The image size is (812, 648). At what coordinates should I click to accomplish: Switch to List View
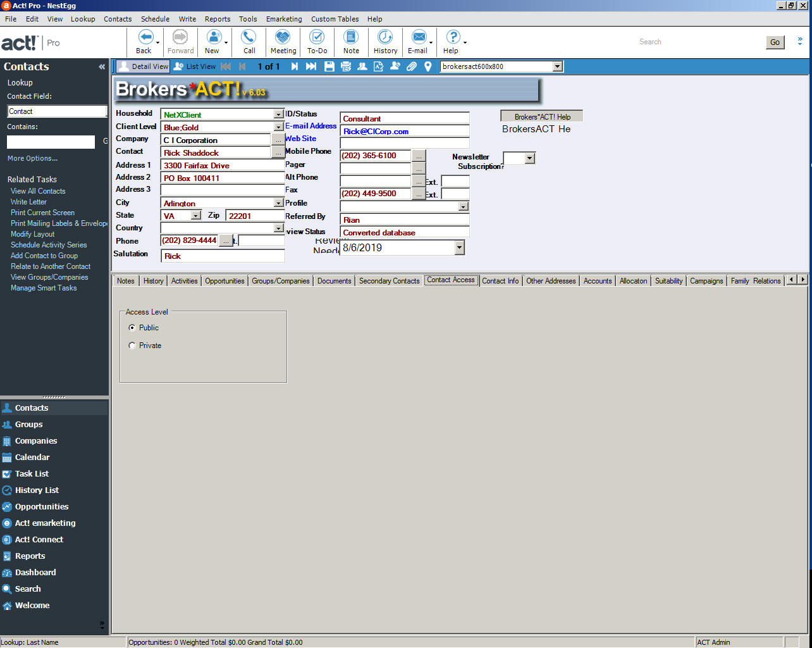coord(195,66)
